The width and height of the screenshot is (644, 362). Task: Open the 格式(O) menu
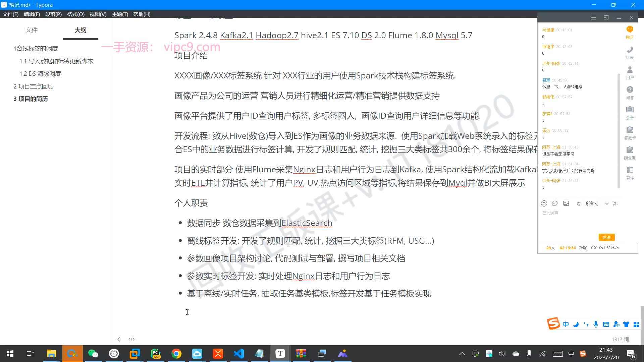(75, 14)
